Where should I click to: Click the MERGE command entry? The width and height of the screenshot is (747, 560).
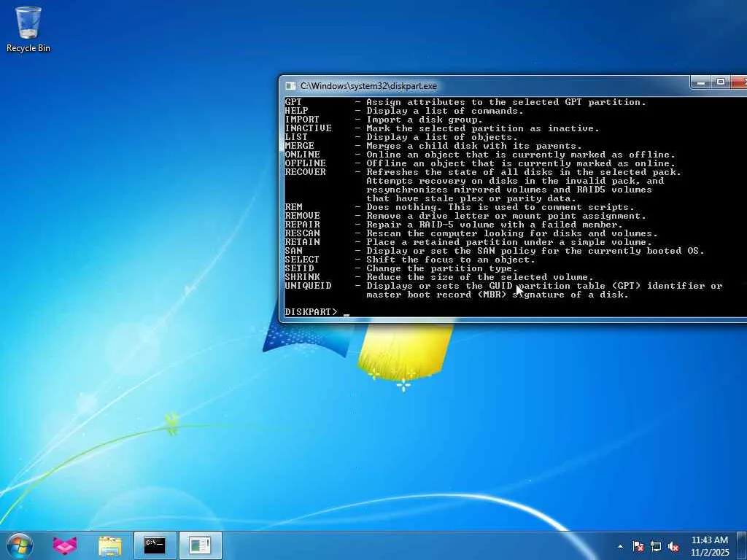click(x=433, y=146)
